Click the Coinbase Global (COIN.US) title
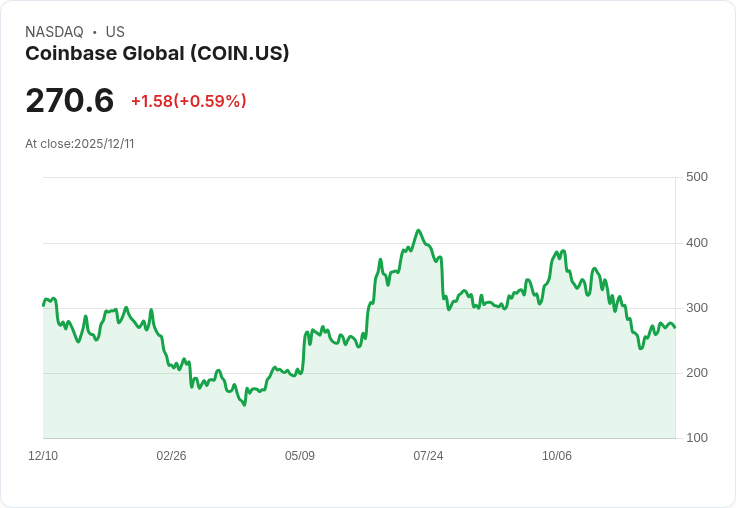Viewport: 736px width, 508px height. click(157, 54)
